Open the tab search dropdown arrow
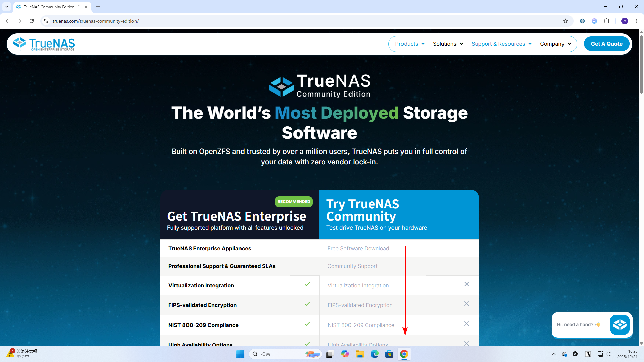The image size is (644, 362). click(x=7, y=7)
